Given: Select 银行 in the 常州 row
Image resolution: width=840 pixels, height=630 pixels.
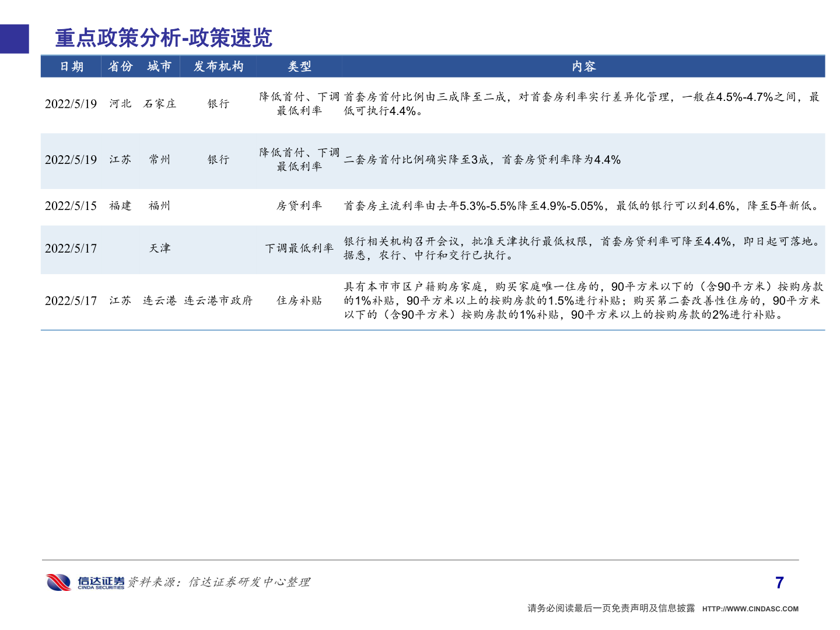Looking at the screenshot, I should [x=219, y=160].
